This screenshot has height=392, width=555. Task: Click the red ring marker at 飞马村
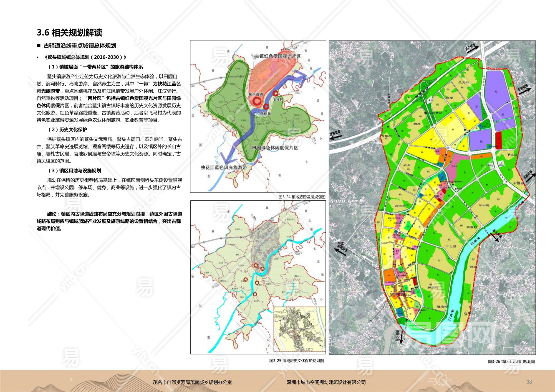(275, 94)
